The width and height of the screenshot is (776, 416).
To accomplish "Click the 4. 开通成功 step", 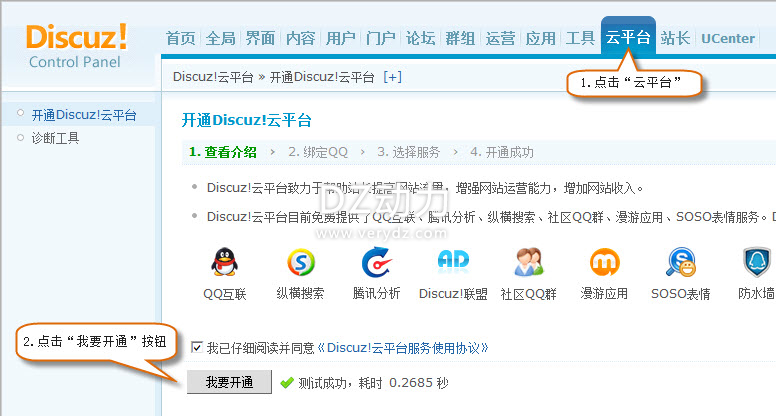I will [x=502, y=152].
